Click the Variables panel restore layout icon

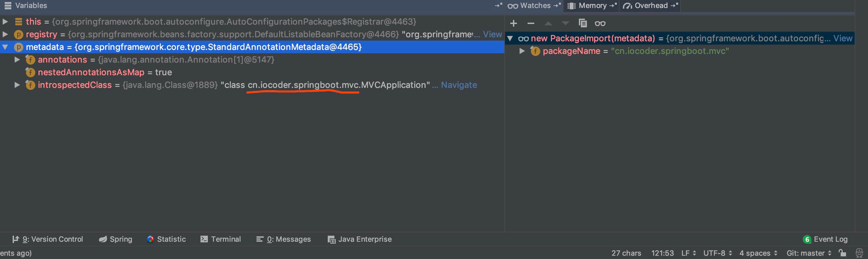[x=498, y=5]
